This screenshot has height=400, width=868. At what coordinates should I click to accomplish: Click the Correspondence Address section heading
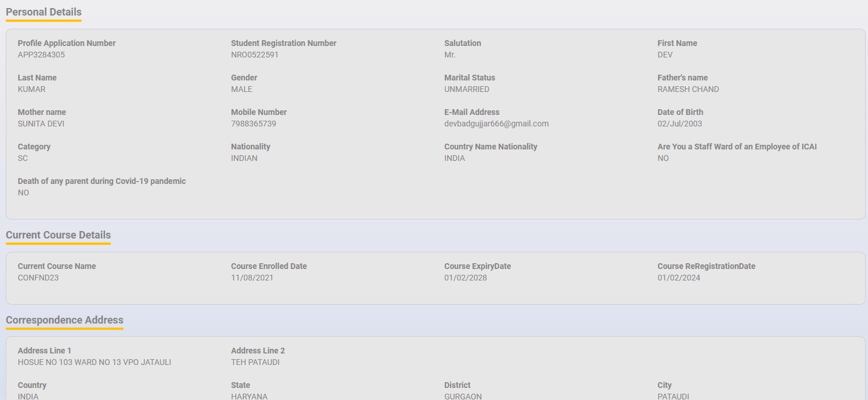(x=64, y=320)
